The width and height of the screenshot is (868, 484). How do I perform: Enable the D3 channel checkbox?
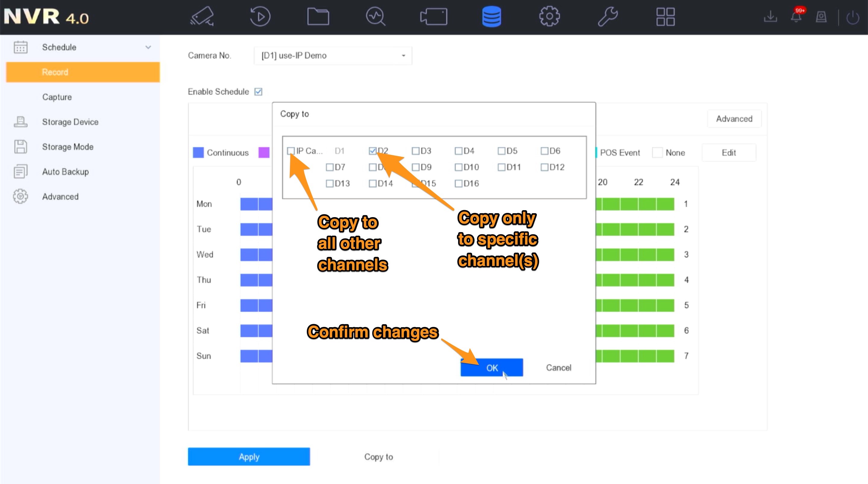tap(416, 151)
